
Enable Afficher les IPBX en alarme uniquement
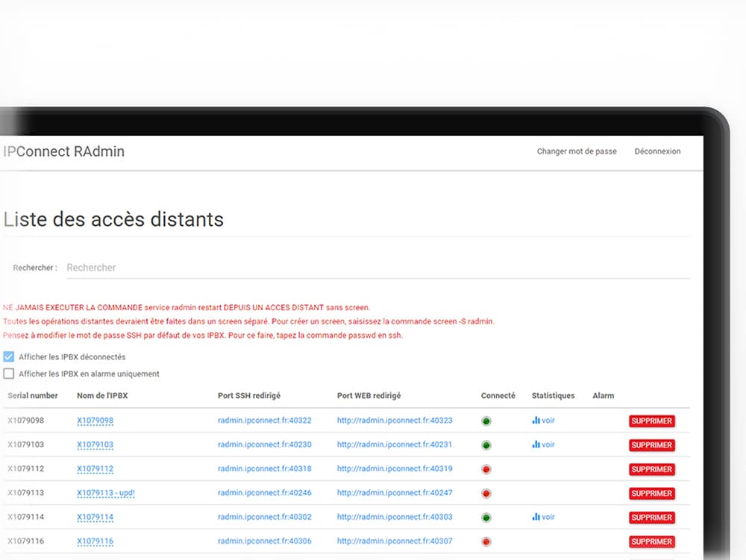(x=8, y=374)
